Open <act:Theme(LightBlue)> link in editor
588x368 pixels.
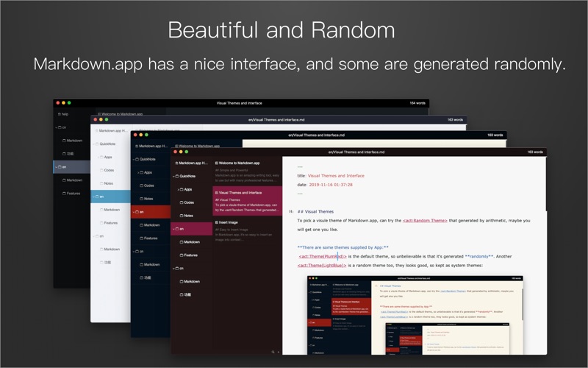[x=322, y=265]
